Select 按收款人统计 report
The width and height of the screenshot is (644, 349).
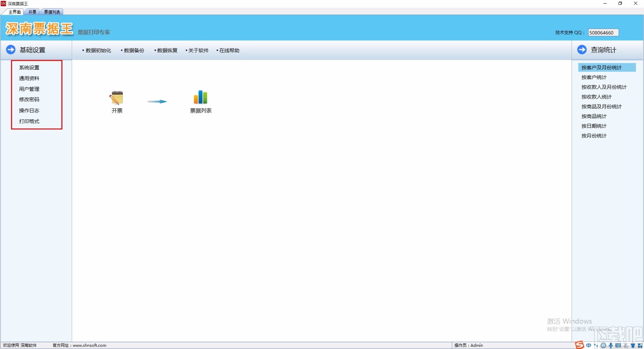[596, 97]
